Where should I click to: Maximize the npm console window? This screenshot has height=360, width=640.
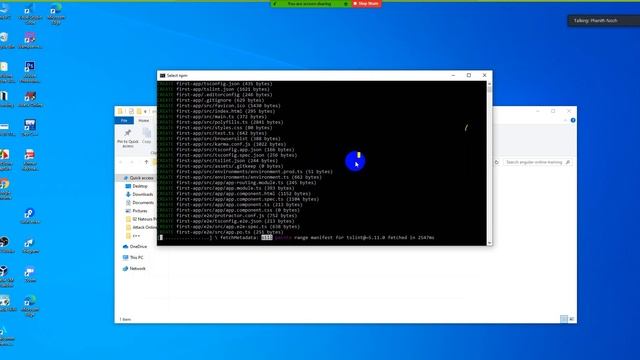pos(469,76)
